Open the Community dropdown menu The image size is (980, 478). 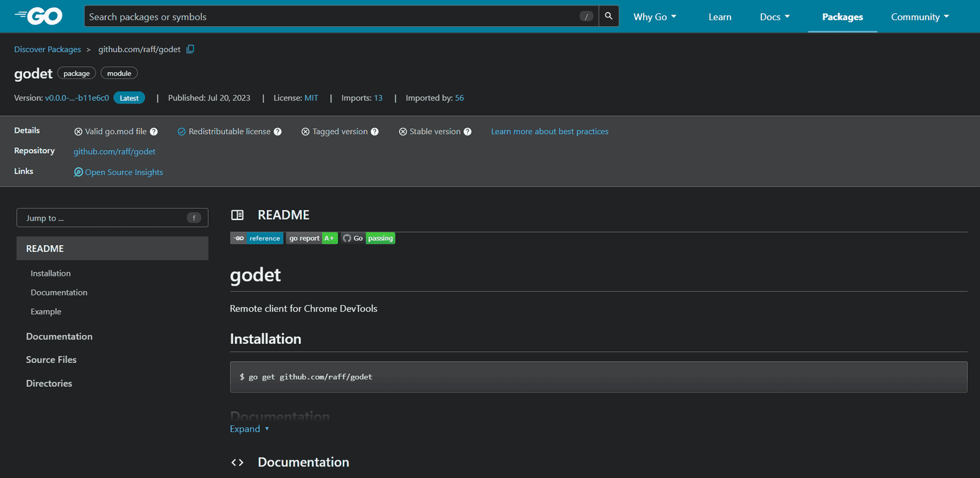(920, 17)
